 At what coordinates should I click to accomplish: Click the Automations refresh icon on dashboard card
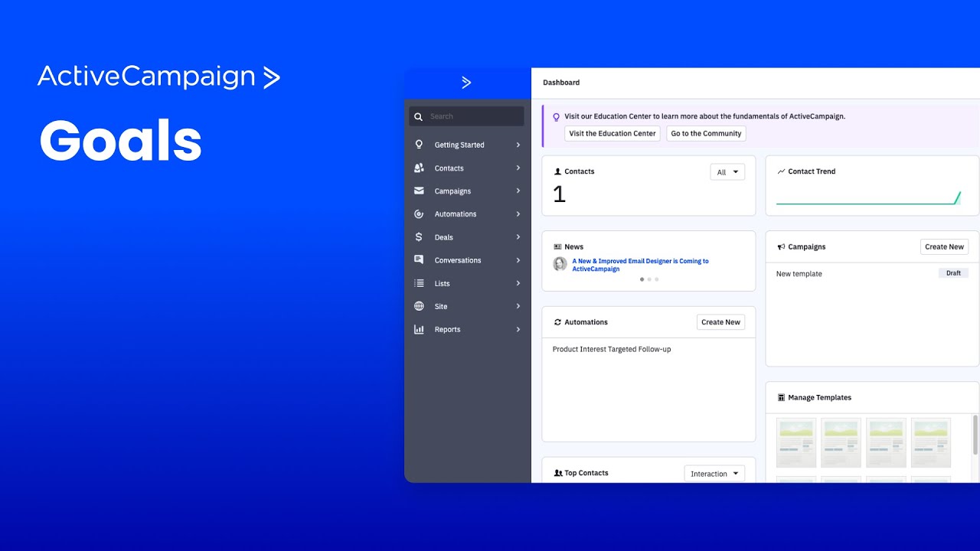557,322
